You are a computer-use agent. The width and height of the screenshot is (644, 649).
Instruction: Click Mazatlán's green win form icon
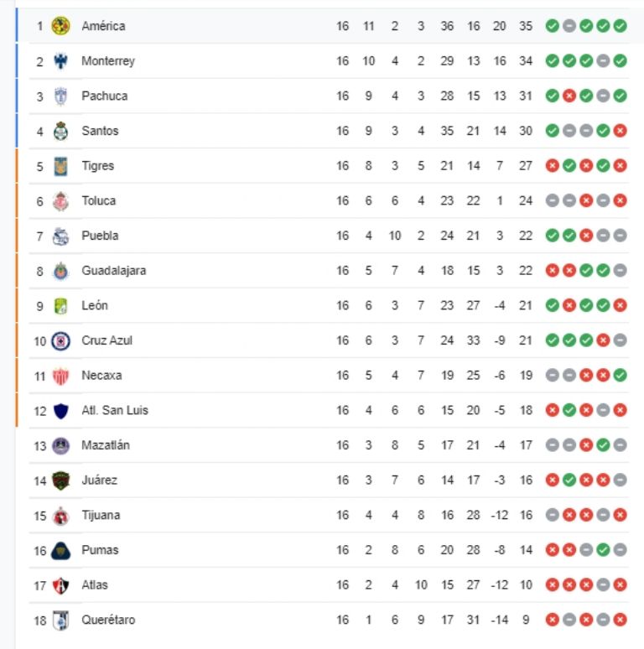(x=603, y=445)
